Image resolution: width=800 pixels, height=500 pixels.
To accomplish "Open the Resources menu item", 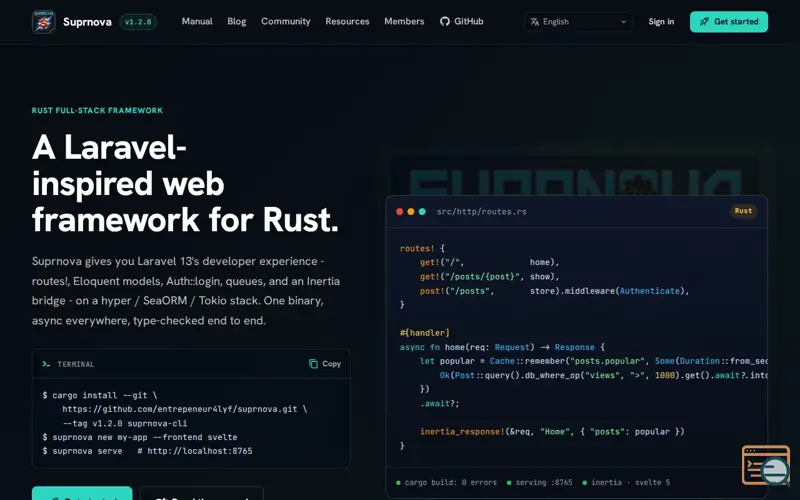I will point(347,21).
